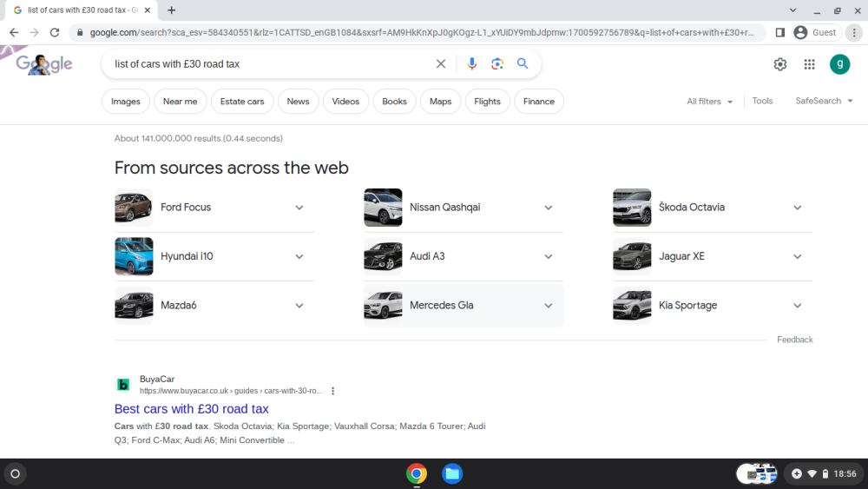
Task: Expand the Audi A3 entry
Action: (548, 256)
